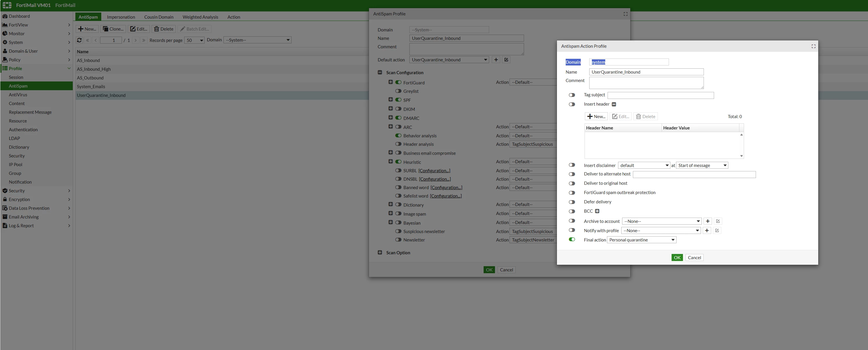Open Session in the Profile menu
868x350 pixels.
(16, 77)
